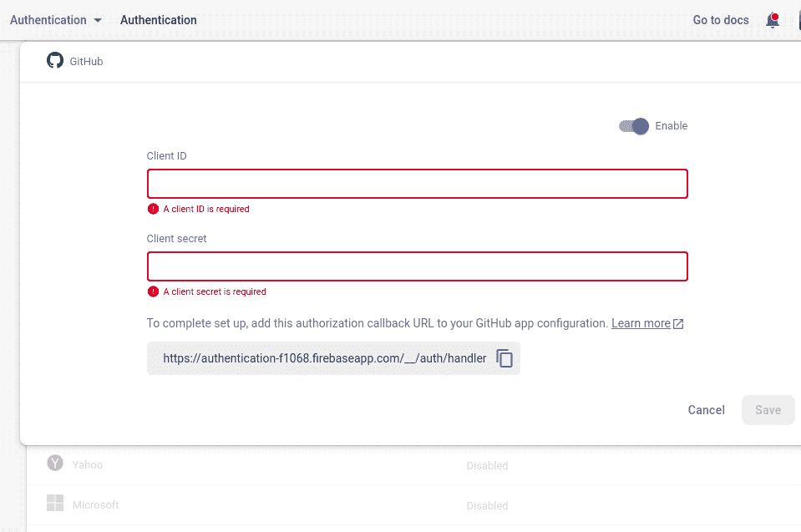Click the Authentication page title

159,20
